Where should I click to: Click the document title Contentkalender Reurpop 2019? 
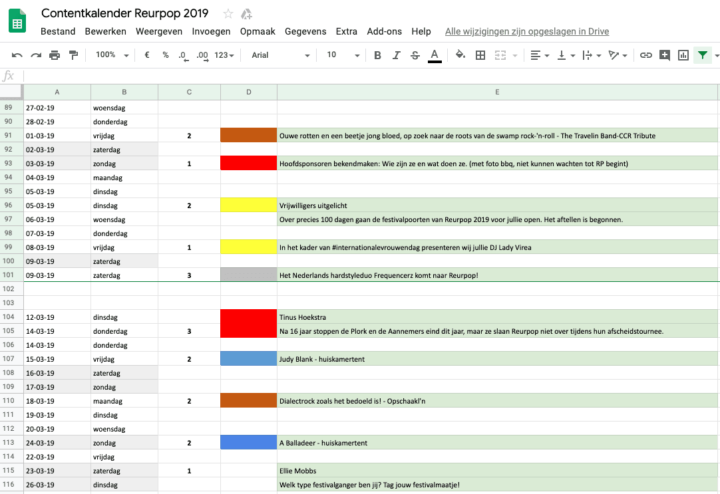pos(124,13)
